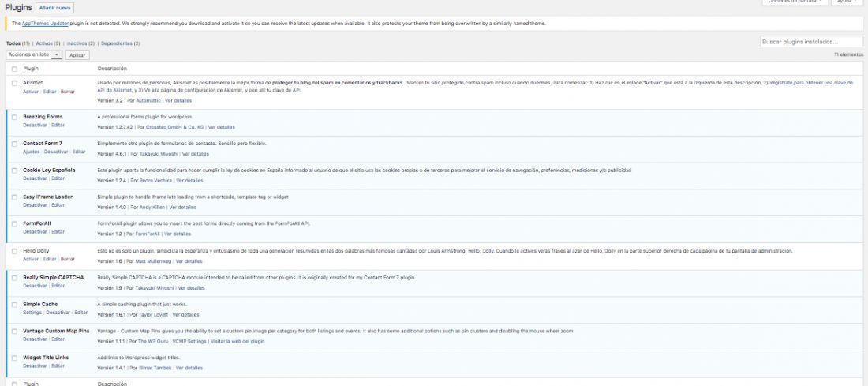Screen dimensions: 868x386
Task: Open The WP Guru author link
Action: 153,341
